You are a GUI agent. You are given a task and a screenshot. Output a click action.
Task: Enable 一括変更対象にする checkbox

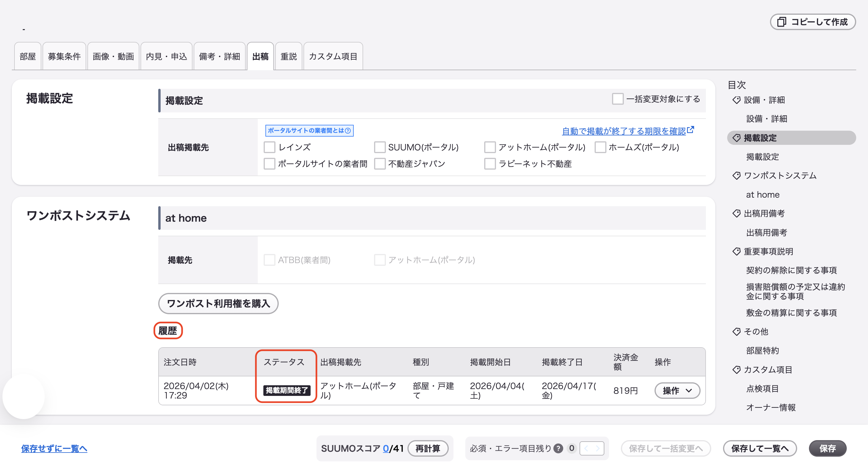click(617, 99)
